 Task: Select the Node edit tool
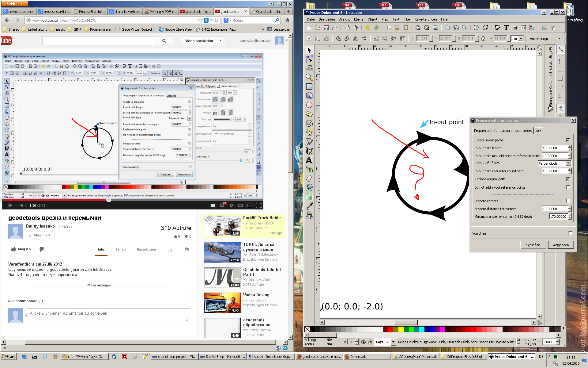(x=309, y=59)
